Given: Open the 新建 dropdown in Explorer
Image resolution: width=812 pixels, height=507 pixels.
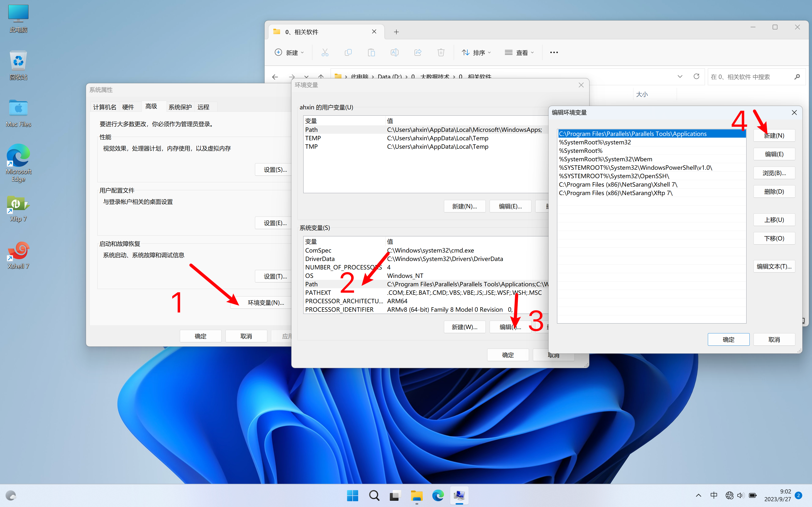Looking at the screenshot, I should click(289, 52).
